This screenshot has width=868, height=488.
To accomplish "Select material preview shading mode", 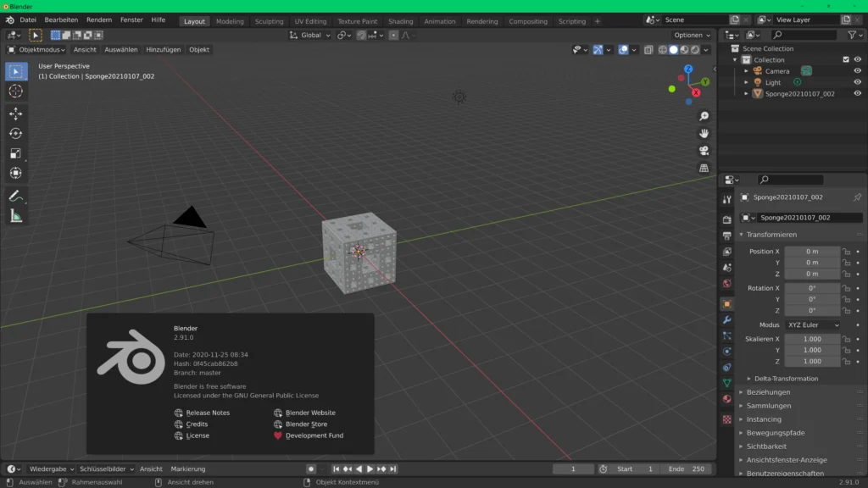I will pos(684,50).
